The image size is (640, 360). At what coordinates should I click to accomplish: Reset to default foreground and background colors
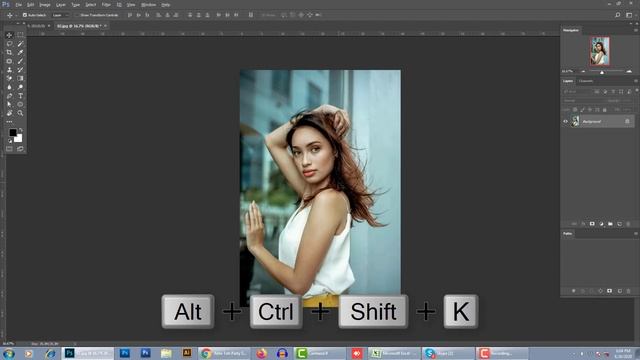pos(10,141)
